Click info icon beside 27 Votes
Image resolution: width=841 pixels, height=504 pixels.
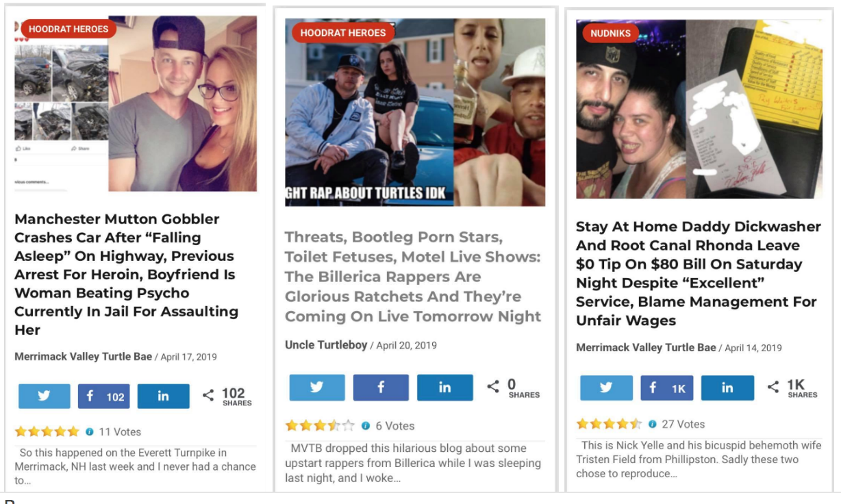pyautogui.click(x=653, y=425)
